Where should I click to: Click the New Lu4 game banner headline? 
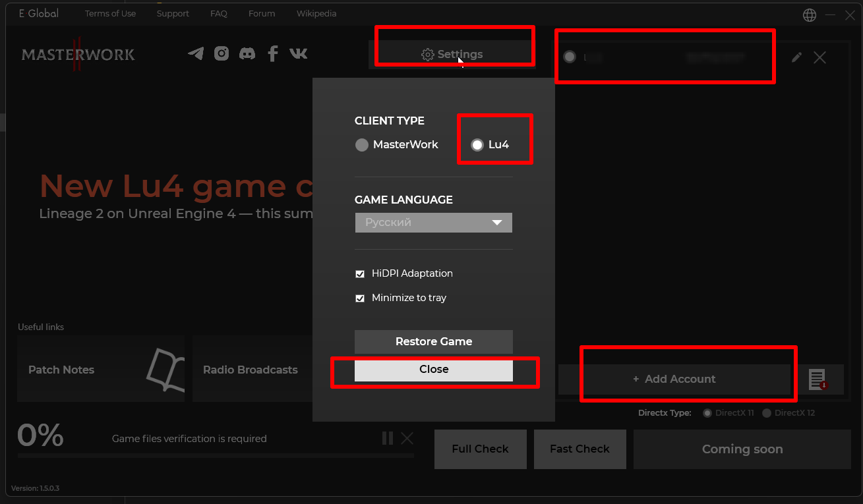175,186
